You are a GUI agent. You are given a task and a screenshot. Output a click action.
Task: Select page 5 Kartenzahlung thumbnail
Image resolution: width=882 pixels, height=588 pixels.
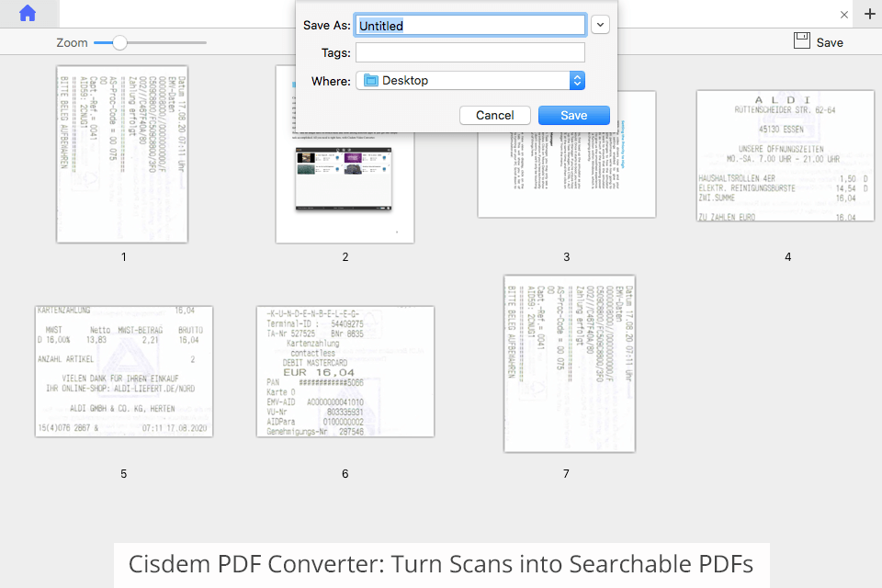pyautogui.click(x=124, y=371)
